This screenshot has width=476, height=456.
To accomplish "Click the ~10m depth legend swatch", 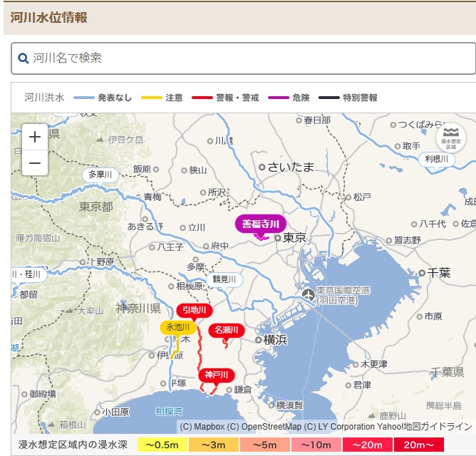I will click(316, 445).
